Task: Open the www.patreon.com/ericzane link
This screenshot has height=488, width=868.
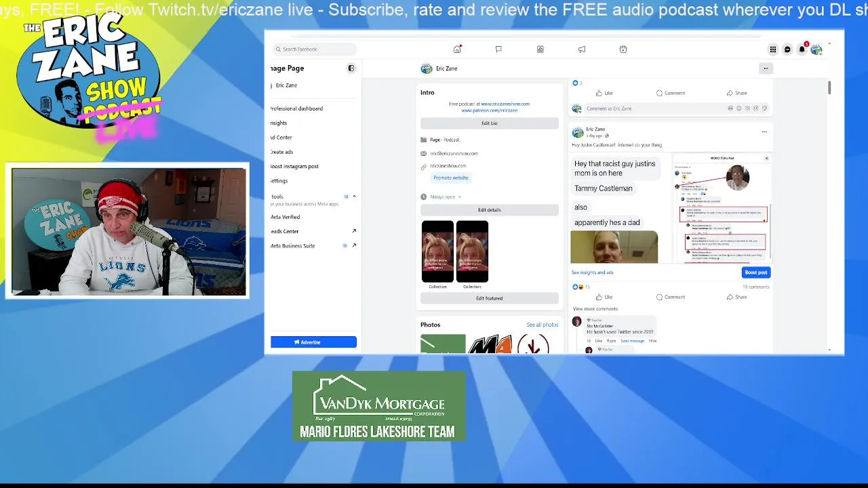Action: [x=489, y=110]
